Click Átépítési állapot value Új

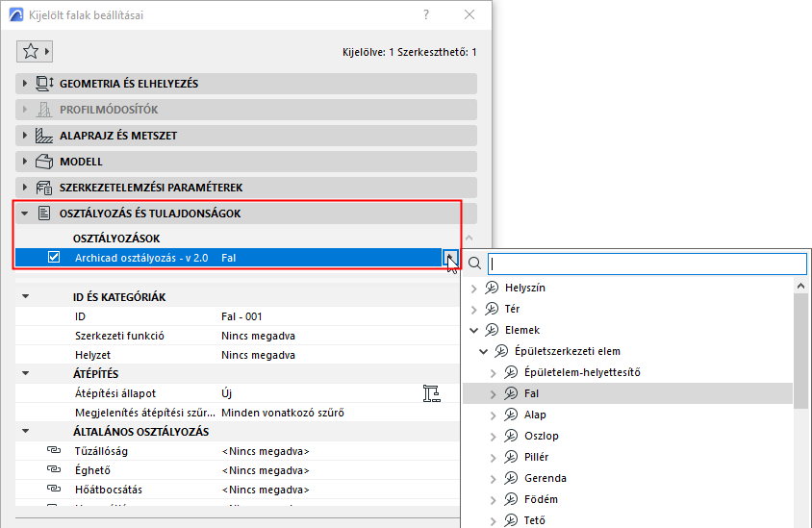tap(227, 393)
